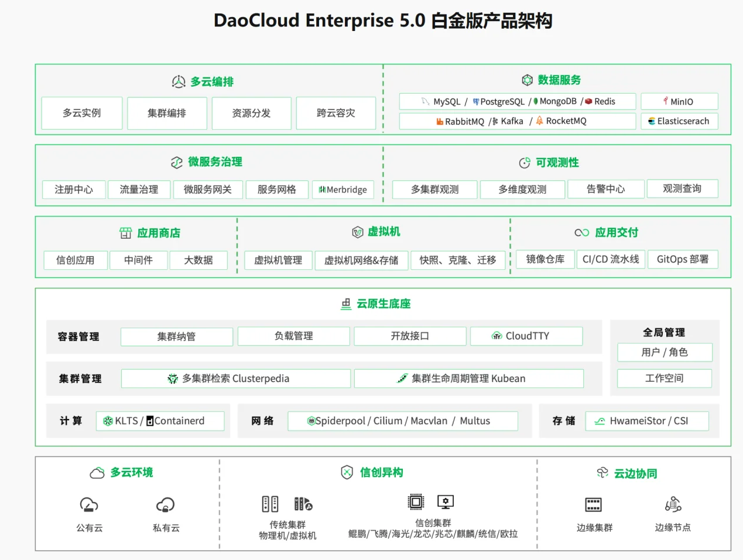
Task: Click the monitor icon above 信创集群
Action: tap(446, 501)
